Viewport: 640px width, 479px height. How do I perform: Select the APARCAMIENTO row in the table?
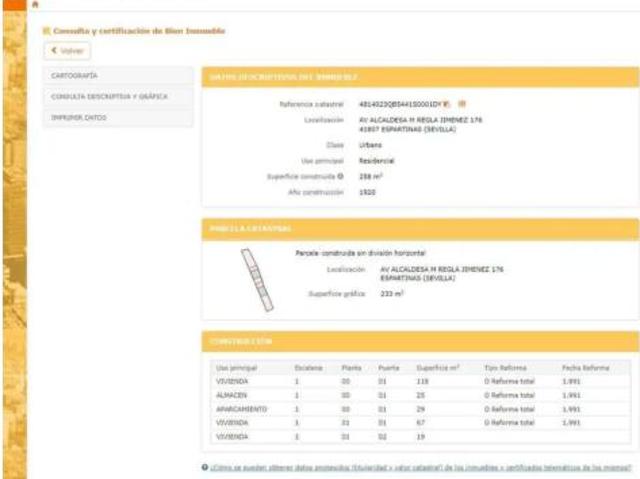[x=420, y=409]
